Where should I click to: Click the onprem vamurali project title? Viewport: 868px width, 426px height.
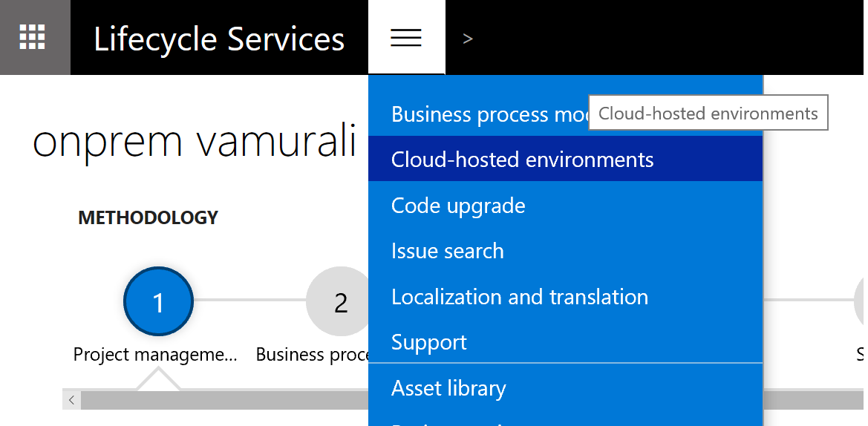click(x=195, y=140)
